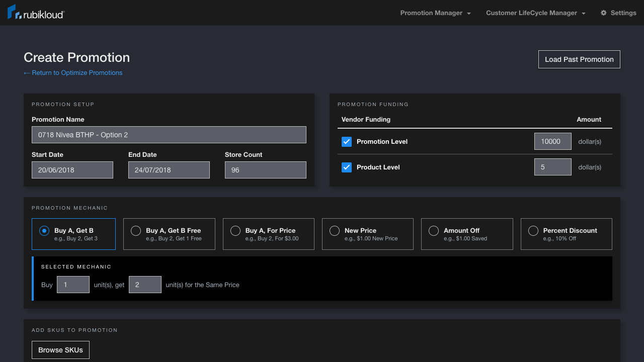Focus the Promotion Level amount field
Screen dimensions: 644x362
(552, 142)
